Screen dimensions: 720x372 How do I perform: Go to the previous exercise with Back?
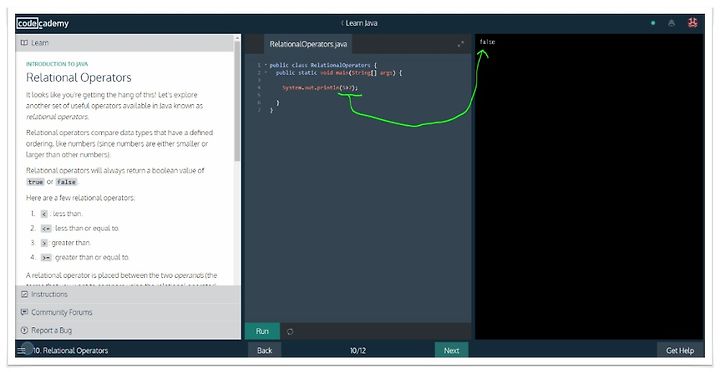pos(264,350)
